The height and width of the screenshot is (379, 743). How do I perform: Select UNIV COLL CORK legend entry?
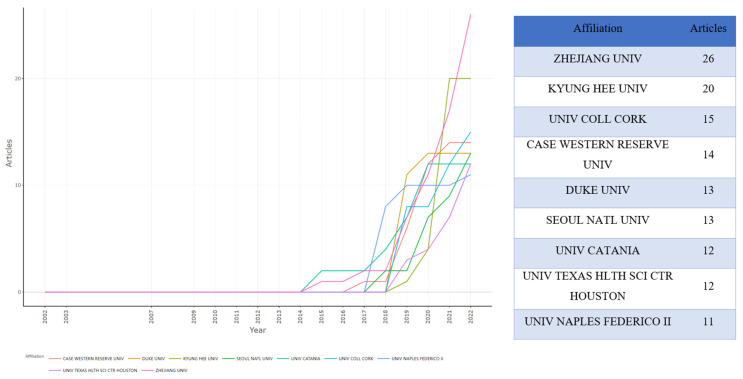(x=356, y=359)
